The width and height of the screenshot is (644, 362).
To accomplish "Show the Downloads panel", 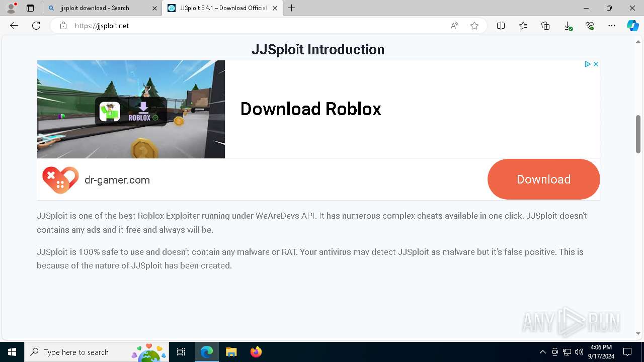I will (568, 26).
